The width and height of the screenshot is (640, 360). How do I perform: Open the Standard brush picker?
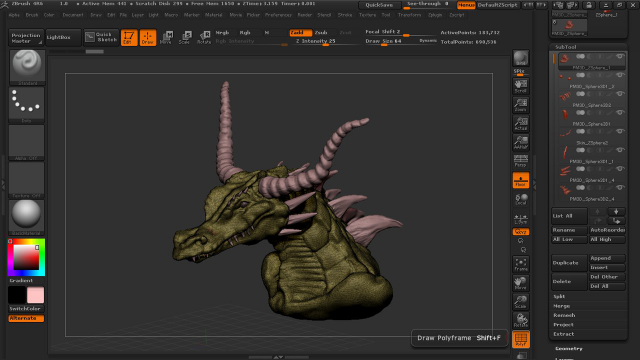pos(27,67)
